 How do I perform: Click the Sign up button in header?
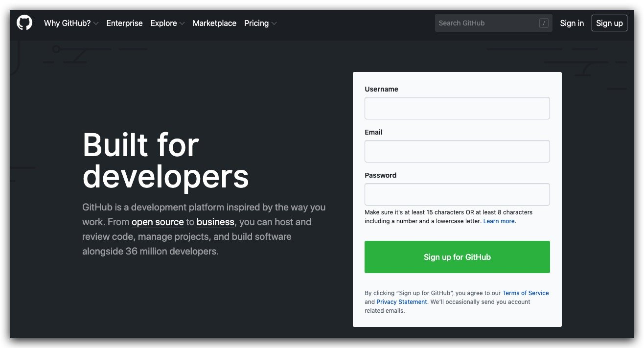click(609, 23)
